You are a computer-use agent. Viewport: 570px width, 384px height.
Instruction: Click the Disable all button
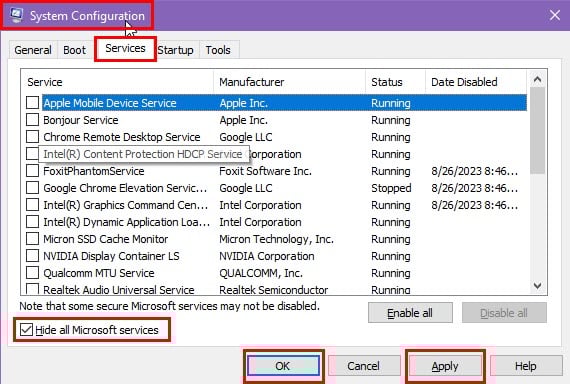tap(504, 313)
